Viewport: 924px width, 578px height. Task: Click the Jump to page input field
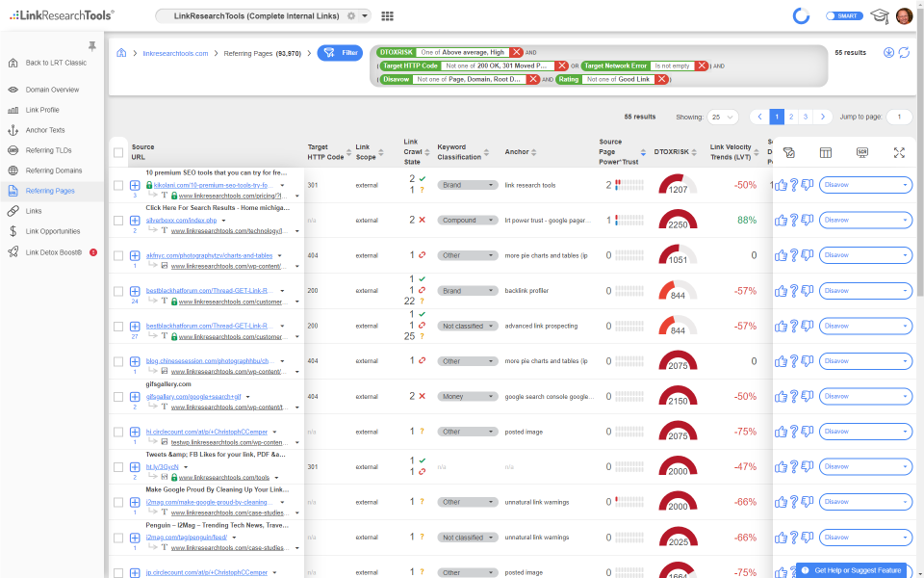(899, 117)
